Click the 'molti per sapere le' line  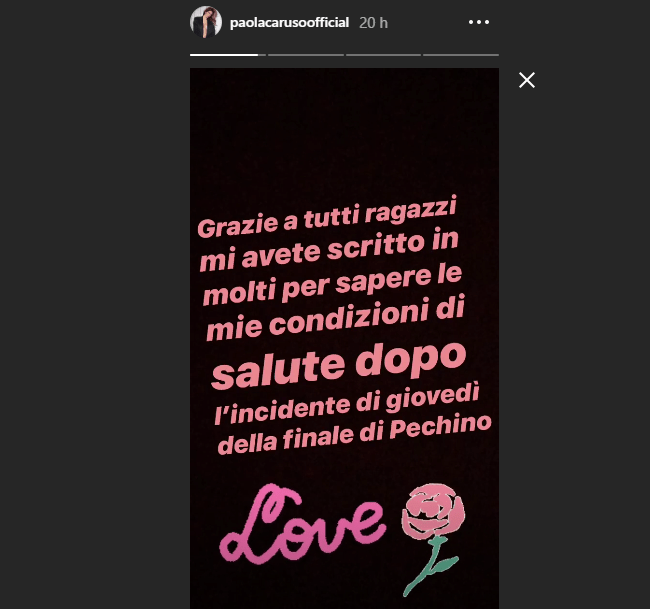(332, 284)
